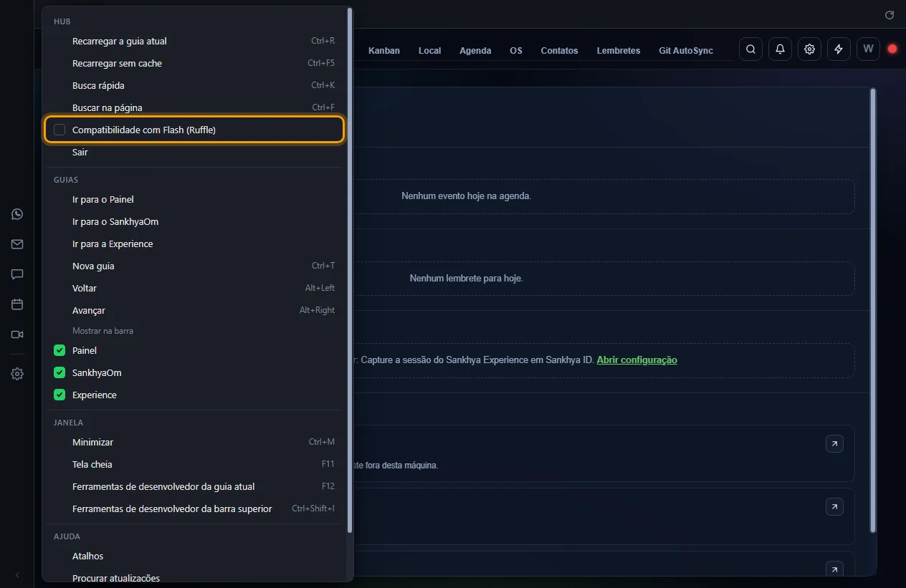Uncheck SankhyaOm in Mostrar na barra

point(59,372)
